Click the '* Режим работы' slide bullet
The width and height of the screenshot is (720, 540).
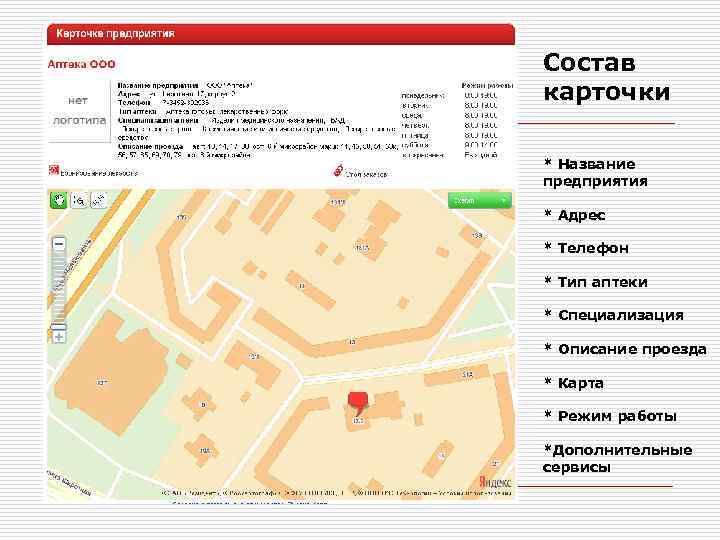610,416
